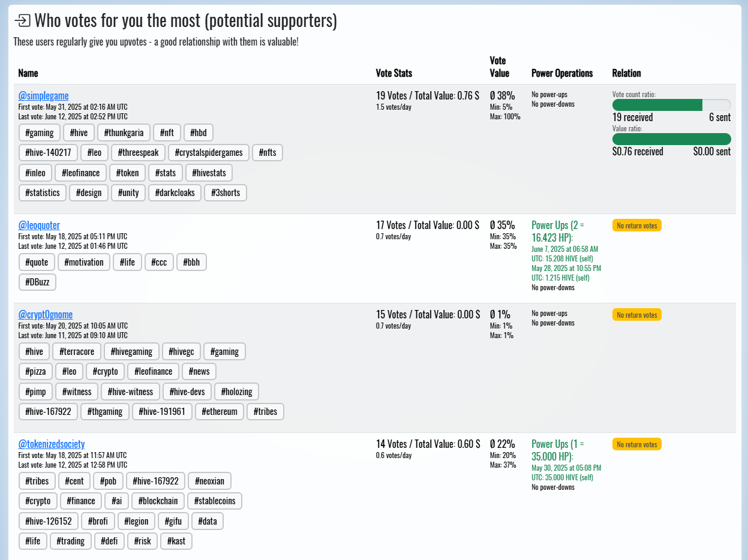Click the Vote Stats column header
Image resolution: width=748 pixels, height=560 pixels.
(x=394, y=73)
